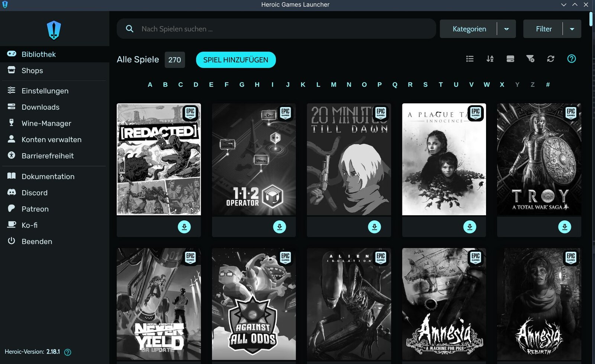Screen dimensions: 595x364
Task: Refresh the game library
Action: tap(550, 59)
